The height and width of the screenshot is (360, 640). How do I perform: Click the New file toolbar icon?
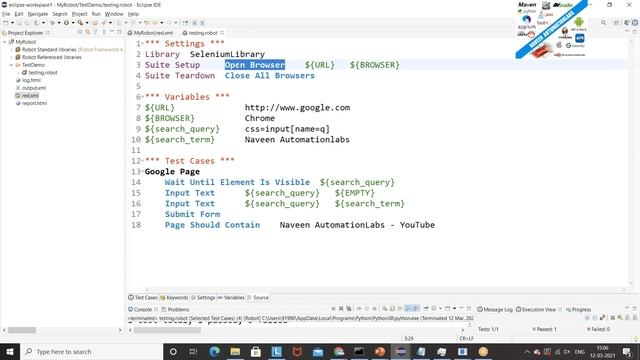pyautogui.click(x=5, y=23)
